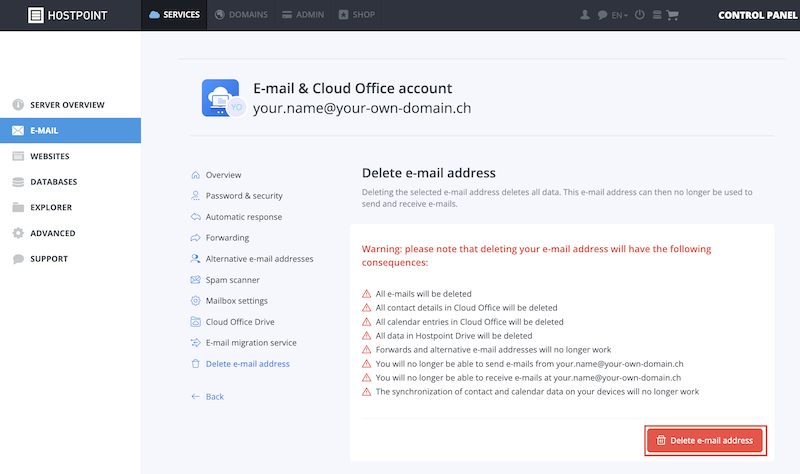Viewport: 800px width, 474px height.
Task: Click the power logout icon
Action: point(639,15)
